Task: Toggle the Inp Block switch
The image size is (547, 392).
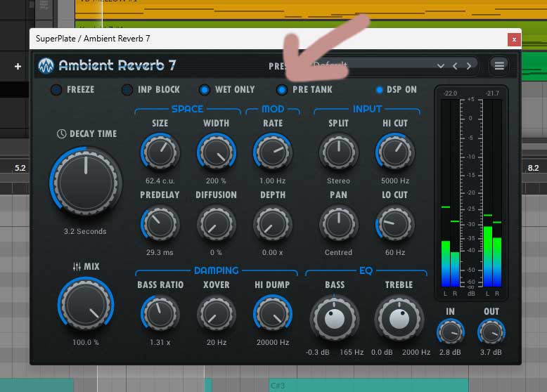Action: (127, 90)
